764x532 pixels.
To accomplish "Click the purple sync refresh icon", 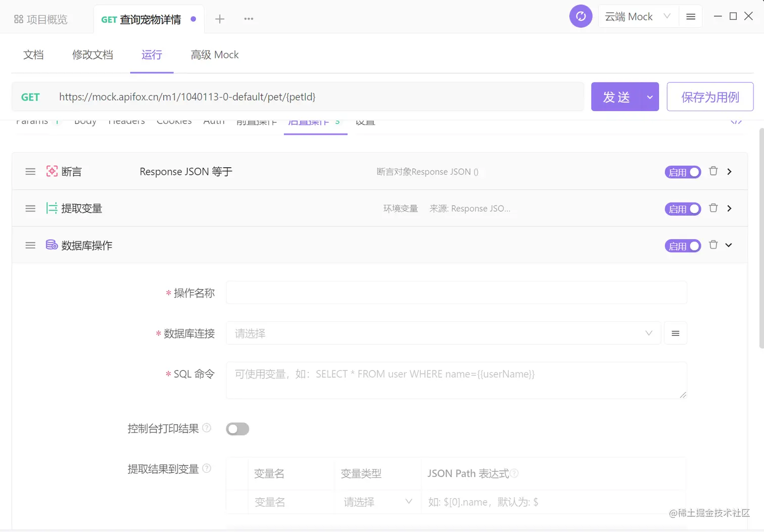I will click(581, 16).
